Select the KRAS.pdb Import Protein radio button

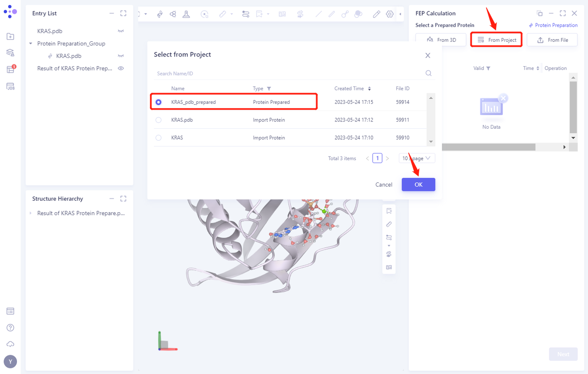158,119
